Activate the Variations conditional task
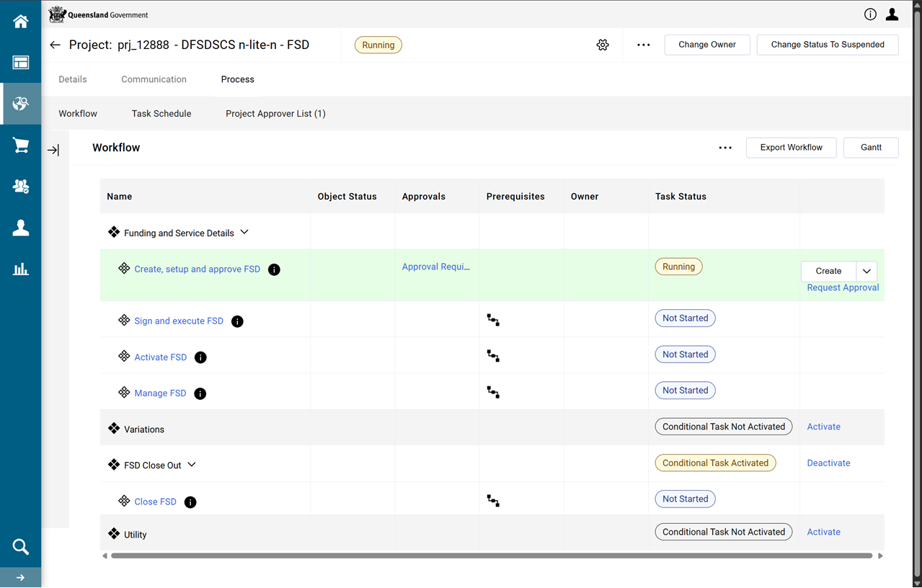The height and width of the screenshot is (588, 922). click(x=823, y=427)
